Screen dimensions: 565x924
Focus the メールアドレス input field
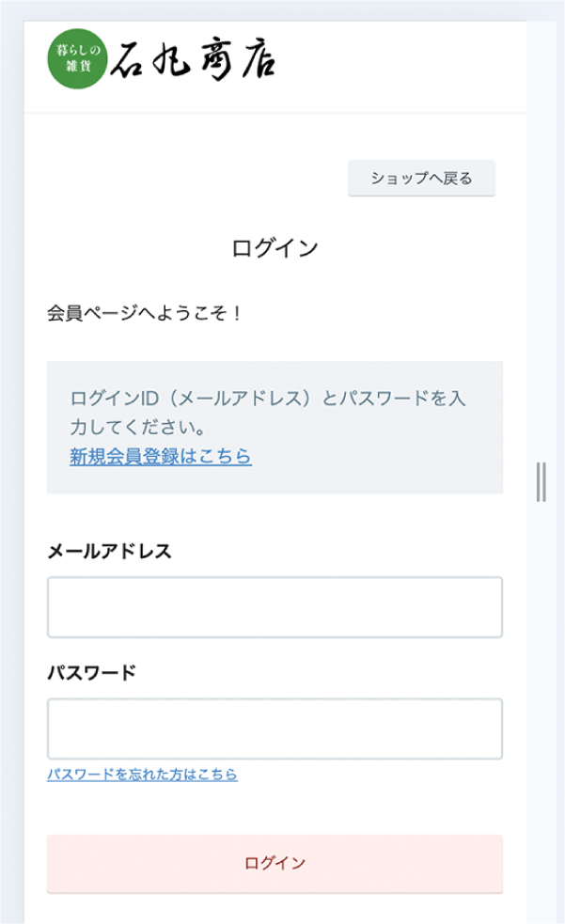[x=275, y=607]
